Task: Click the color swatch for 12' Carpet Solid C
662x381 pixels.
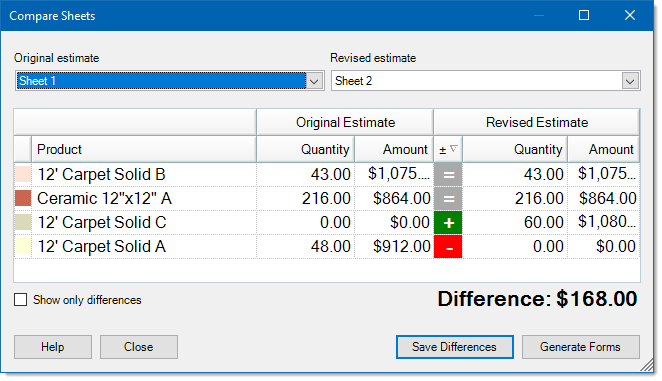Action: (23, 223)
